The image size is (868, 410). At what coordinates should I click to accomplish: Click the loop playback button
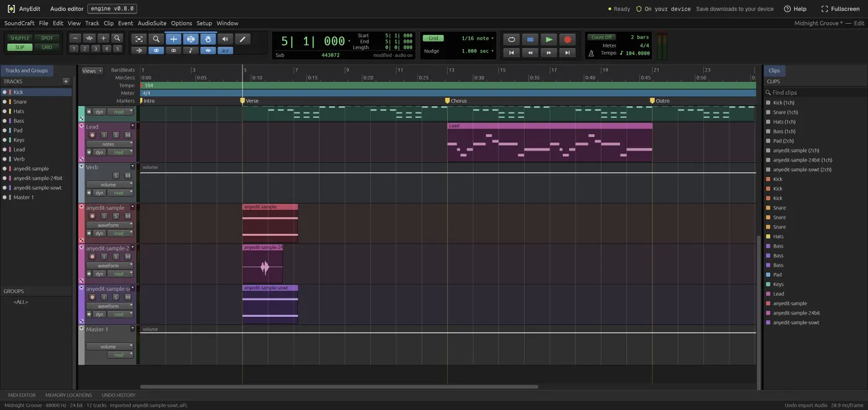511,39
